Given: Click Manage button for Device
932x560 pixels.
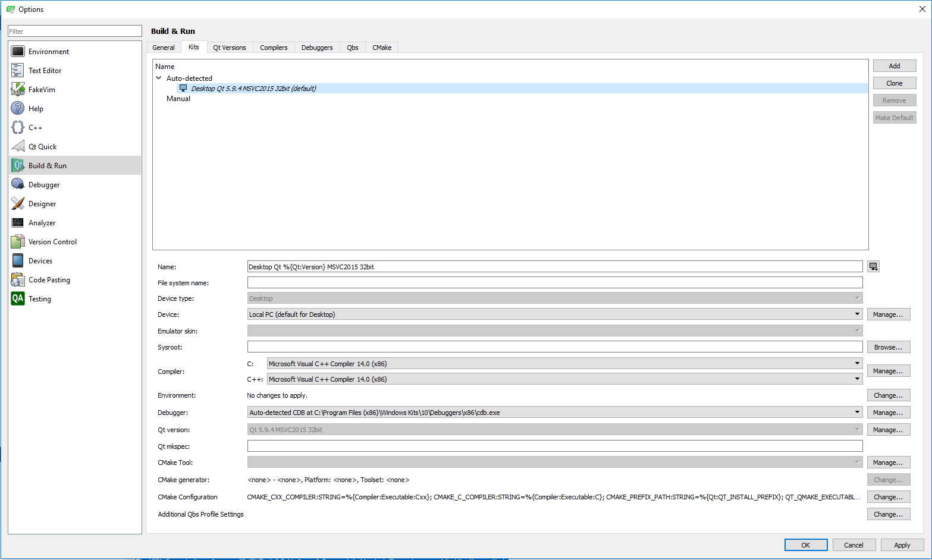Looking at the screenshot, I should point(889,314).
